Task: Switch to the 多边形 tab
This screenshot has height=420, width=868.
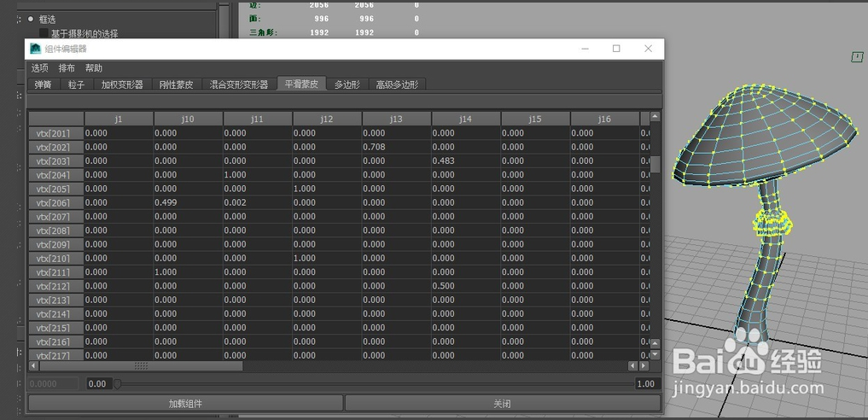Action: (x=347, y=85)
